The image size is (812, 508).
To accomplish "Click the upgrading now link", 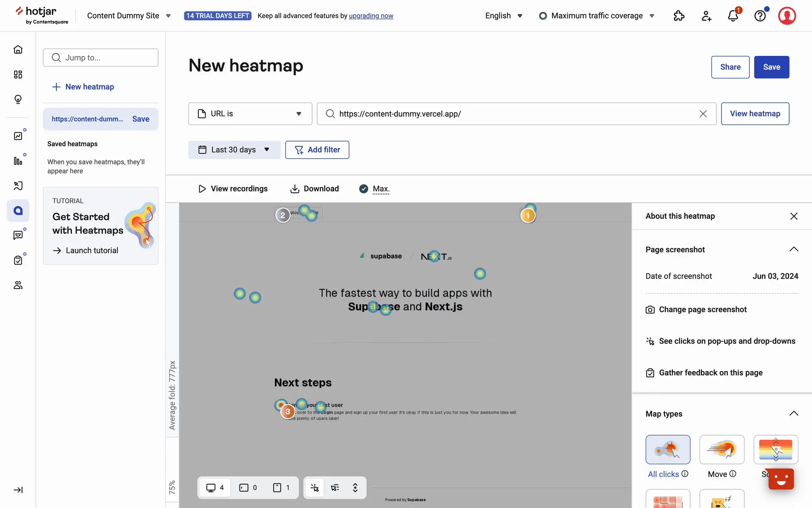I will click(x=371, y=16).
